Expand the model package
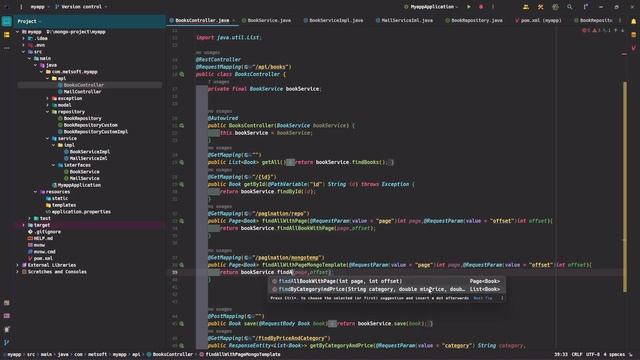640x360 pixels. point(48,105)
